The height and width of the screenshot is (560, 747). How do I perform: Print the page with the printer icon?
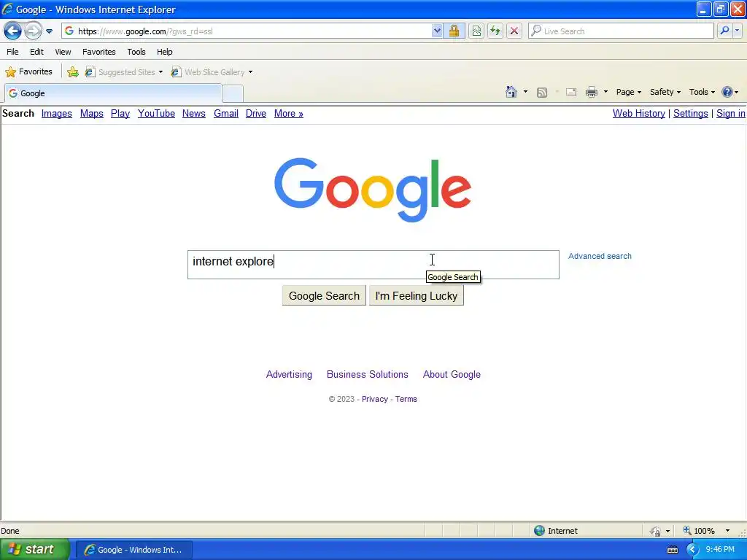tap(591, 92)
